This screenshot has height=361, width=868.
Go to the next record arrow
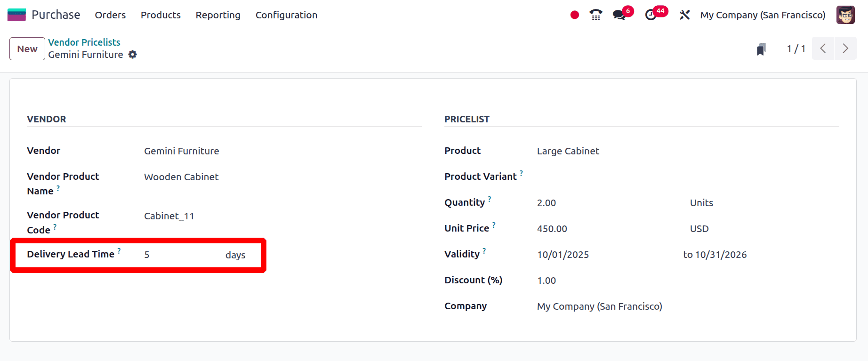(845, 48)
